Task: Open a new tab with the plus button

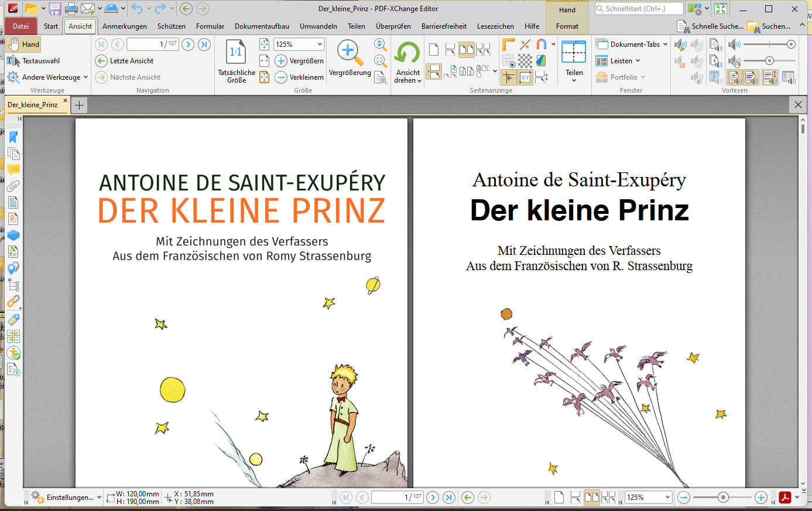Action: 80,105
